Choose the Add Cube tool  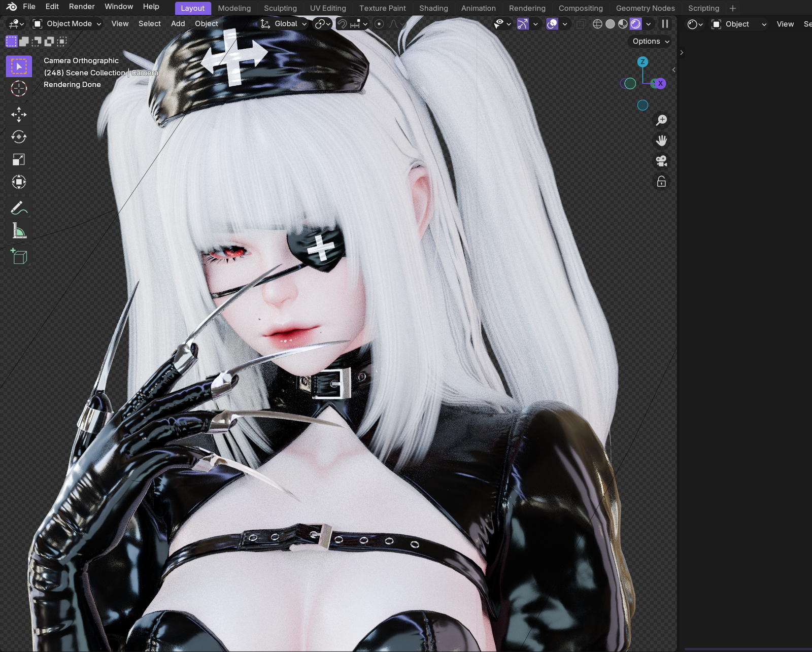coord(19,257)
